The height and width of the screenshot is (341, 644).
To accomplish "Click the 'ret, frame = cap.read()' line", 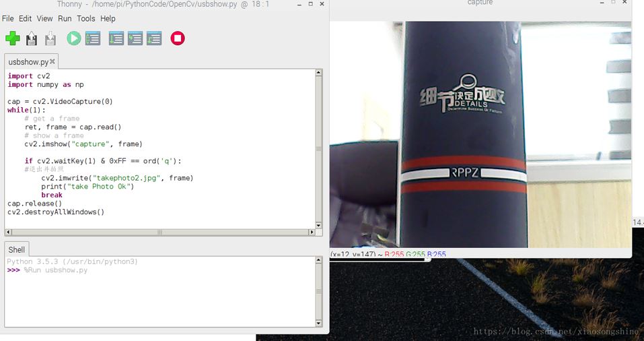I will [x=73, y=127].
